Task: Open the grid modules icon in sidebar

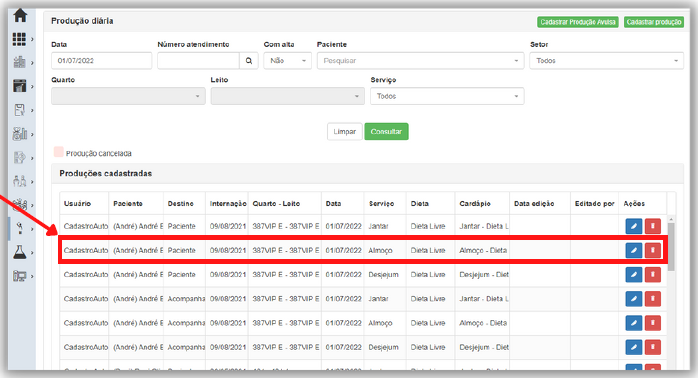Action: [19, 39]
